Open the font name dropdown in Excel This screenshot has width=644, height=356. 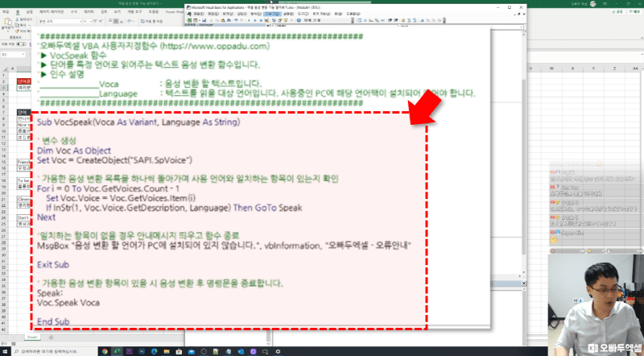(80, 22)
